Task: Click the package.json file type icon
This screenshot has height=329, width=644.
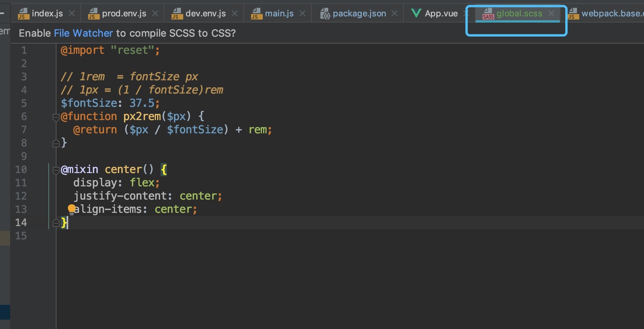Action: pos(325,14)
